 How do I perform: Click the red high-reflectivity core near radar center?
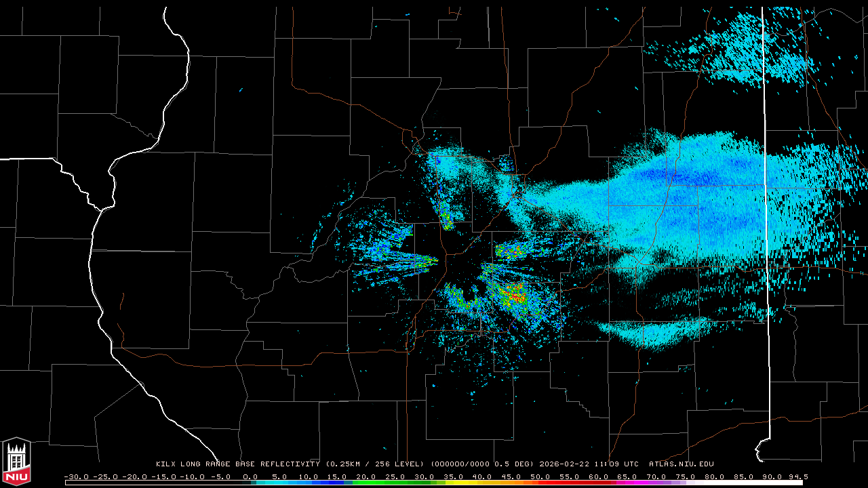518,297
